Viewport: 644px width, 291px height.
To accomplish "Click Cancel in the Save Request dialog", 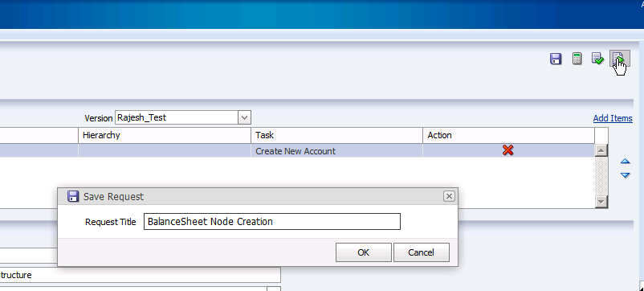I will pos(421,252).
